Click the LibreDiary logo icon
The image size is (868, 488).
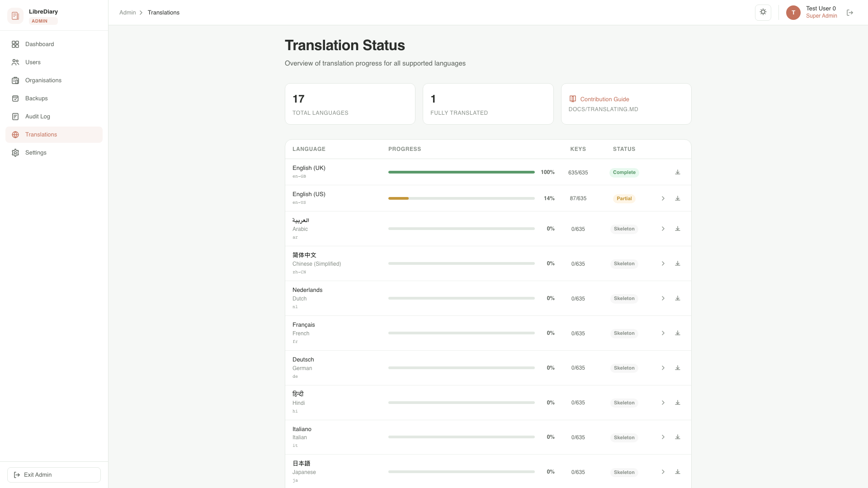15,15
